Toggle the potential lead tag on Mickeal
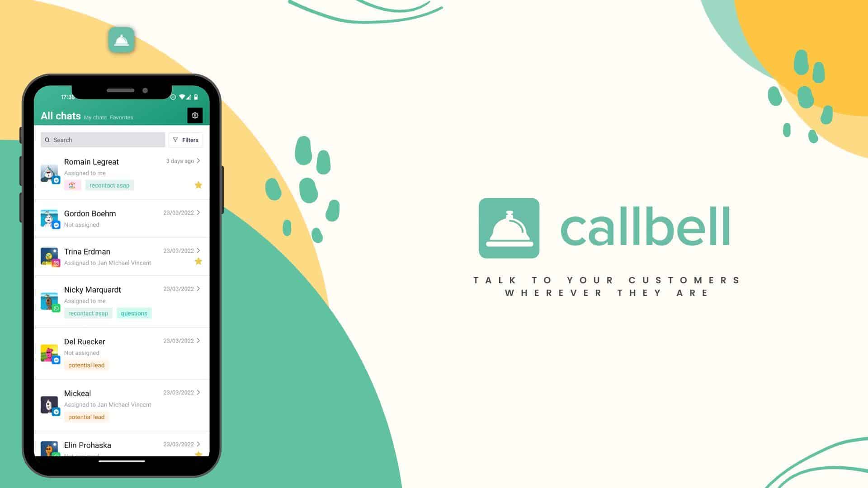The image size is (868, 488). pyautogui.click(x=86, y=417)
